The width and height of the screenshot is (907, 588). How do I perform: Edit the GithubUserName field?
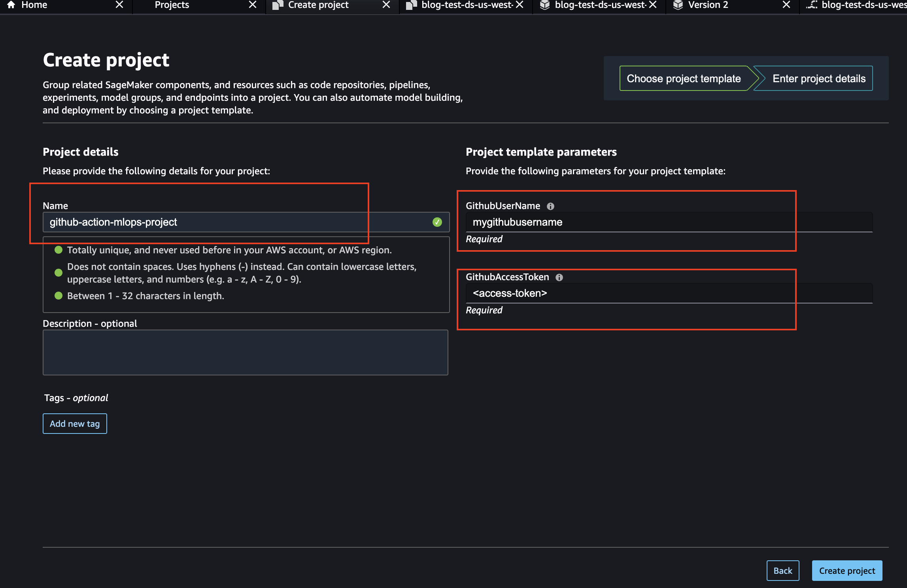point(669,222)
